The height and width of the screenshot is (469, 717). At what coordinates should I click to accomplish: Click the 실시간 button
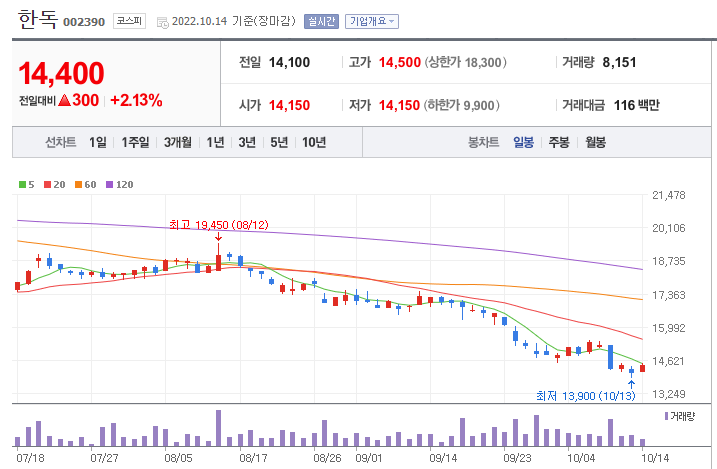tap(321, 21)
